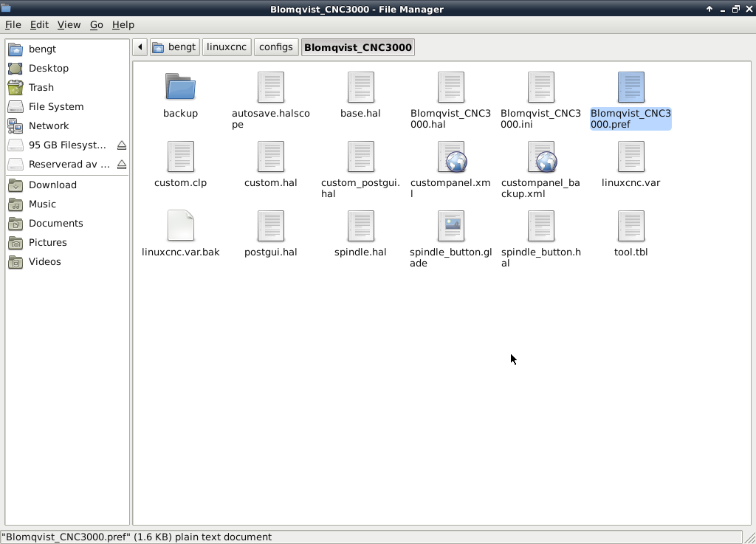This screenshot has width=756, height=544.
Task: Click the Blomqvist_CNC3000 path bar button
Action: tap(358, 47)
